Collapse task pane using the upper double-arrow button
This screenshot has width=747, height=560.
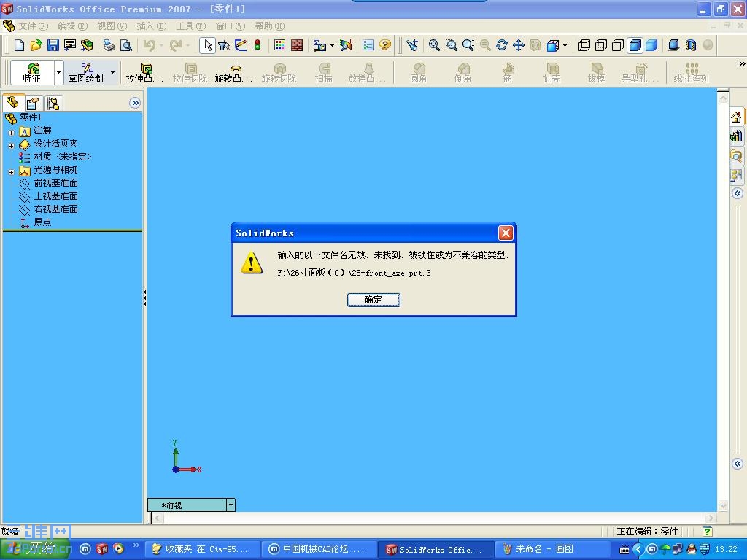coord(737,193)
